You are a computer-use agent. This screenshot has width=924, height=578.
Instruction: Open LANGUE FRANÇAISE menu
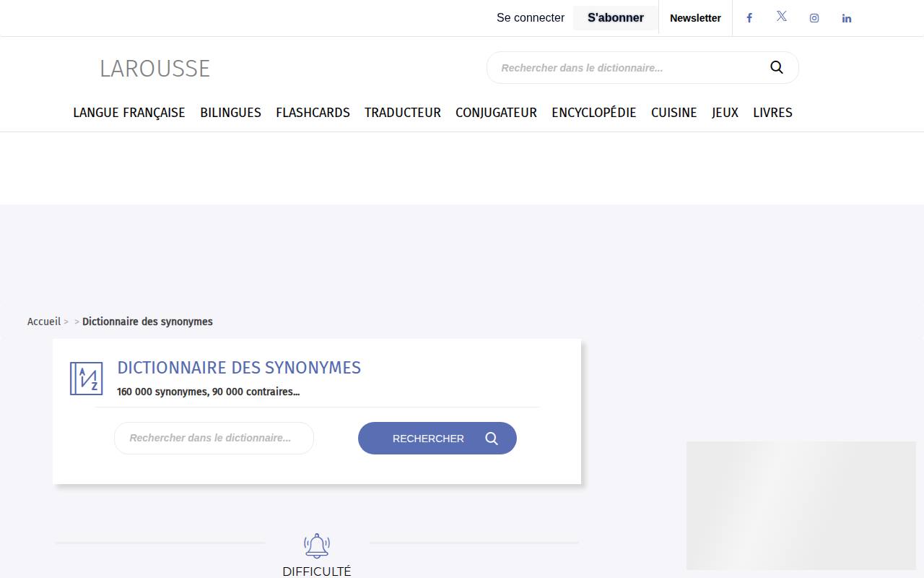click(129, 113)
